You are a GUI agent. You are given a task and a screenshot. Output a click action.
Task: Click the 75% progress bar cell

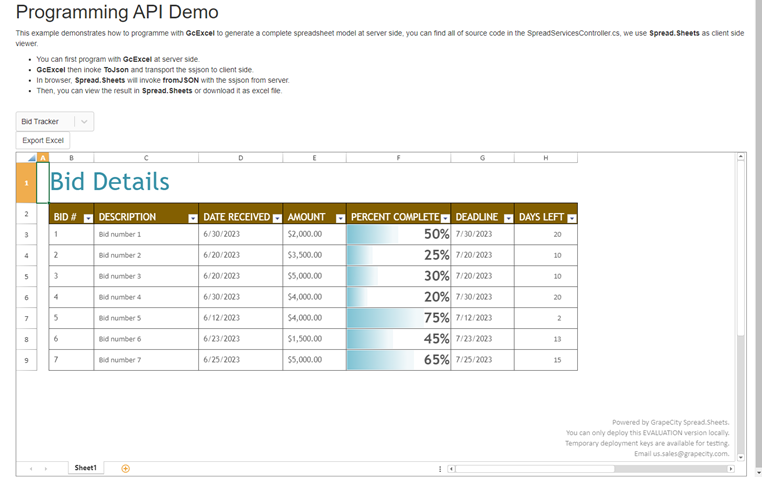pos(398,318)
